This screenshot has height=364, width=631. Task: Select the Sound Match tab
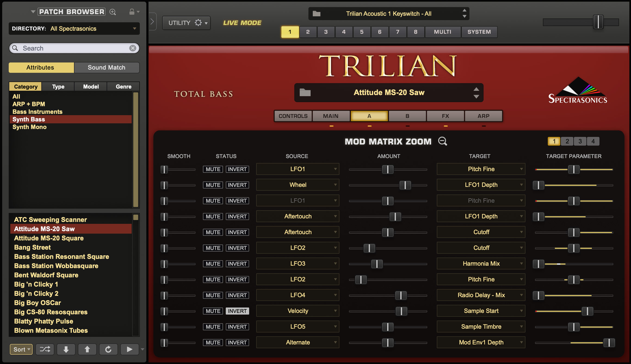coord(107,68)
